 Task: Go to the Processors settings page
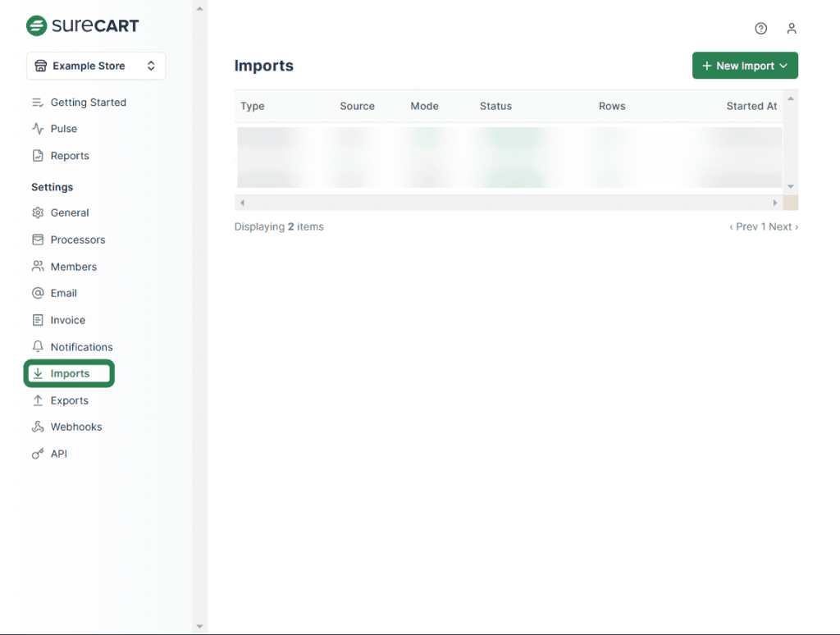coord(77,240)
